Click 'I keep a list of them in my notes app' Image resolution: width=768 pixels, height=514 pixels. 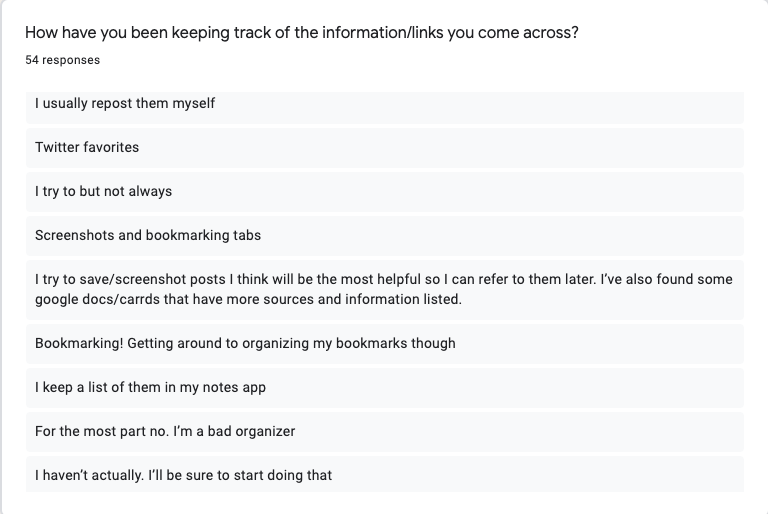(384, 388)
